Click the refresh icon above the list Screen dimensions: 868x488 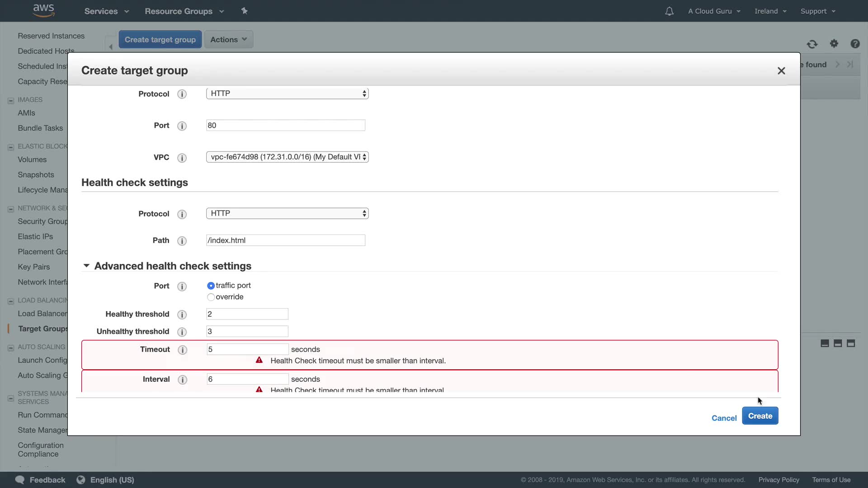[x=812, y=44]
